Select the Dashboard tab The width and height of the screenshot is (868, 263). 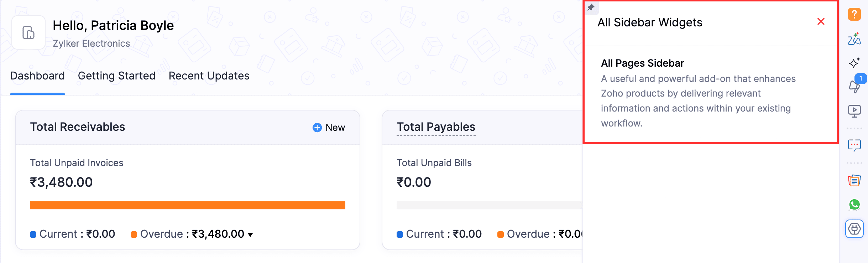(37, 76)
